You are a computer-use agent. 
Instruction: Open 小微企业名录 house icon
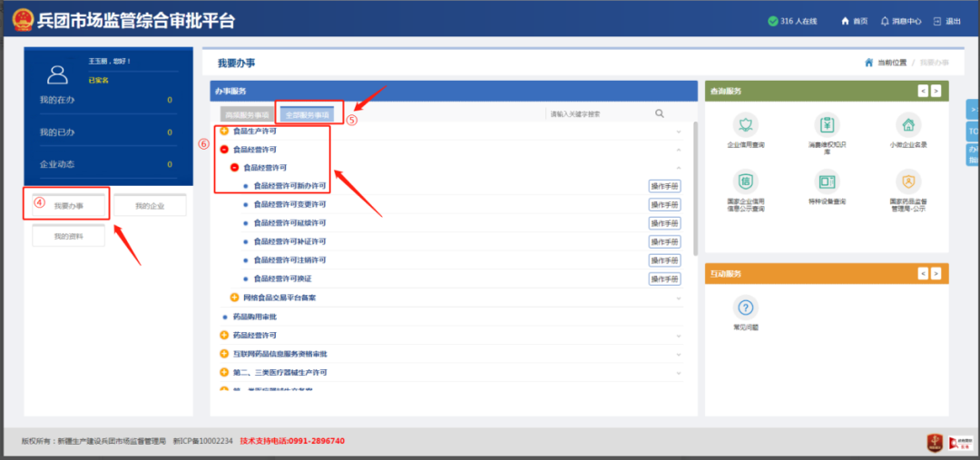click(x=908, y=124)
